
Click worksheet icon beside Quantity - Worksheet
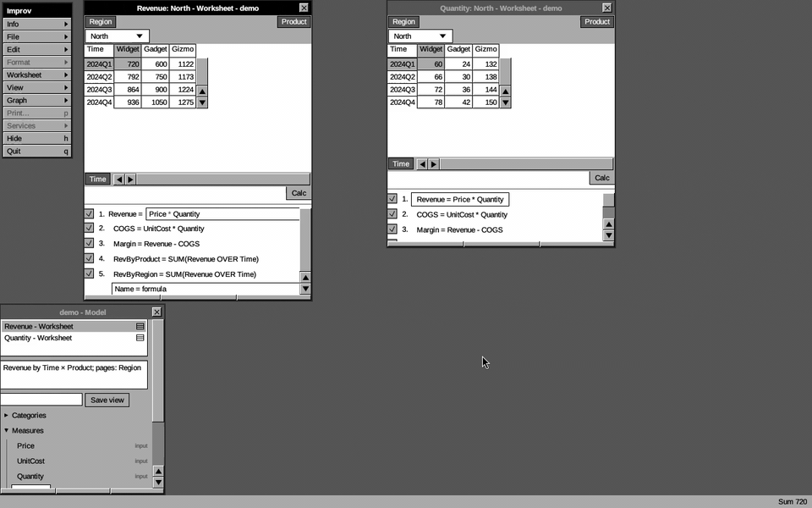click(x=140, y=338)
